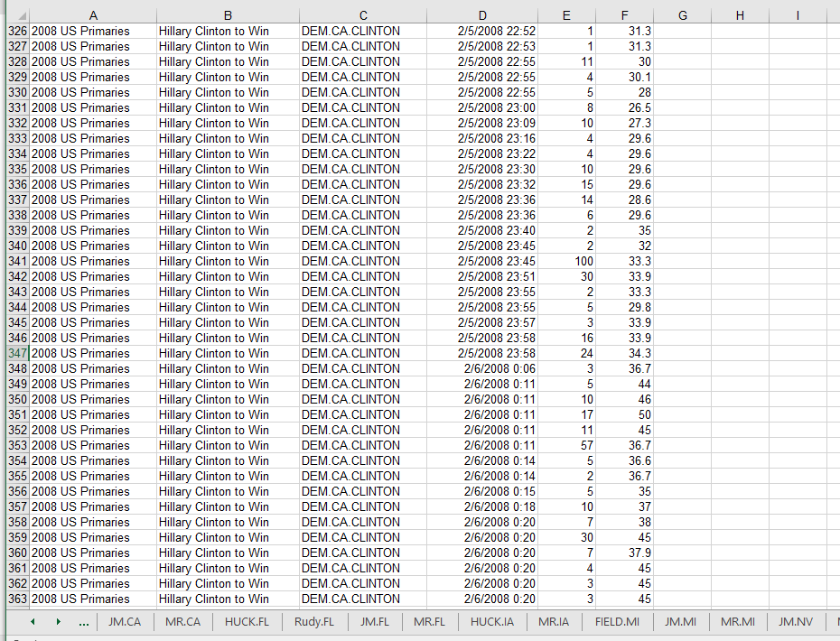
Task: Select column F header
Action: pyautogui.click(x=624, y=15)
